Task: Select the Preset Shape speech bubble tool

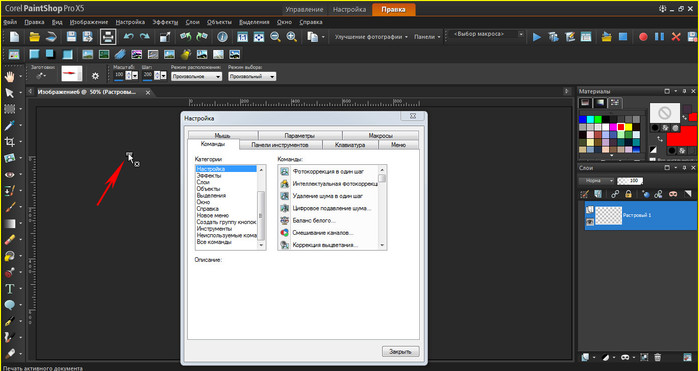Action: click(x=9, y=305)
